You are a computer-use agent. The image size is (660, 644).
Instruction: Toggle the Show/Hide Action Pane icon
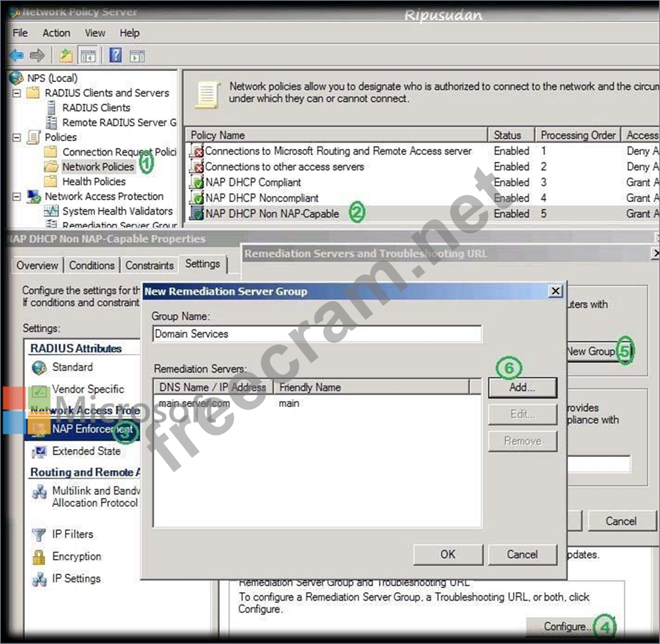(137, 56)
